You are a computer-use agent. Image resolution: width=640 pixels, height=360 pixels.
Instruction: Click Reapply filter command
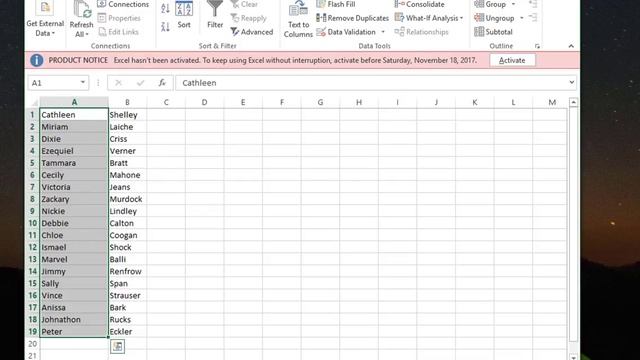249,18
